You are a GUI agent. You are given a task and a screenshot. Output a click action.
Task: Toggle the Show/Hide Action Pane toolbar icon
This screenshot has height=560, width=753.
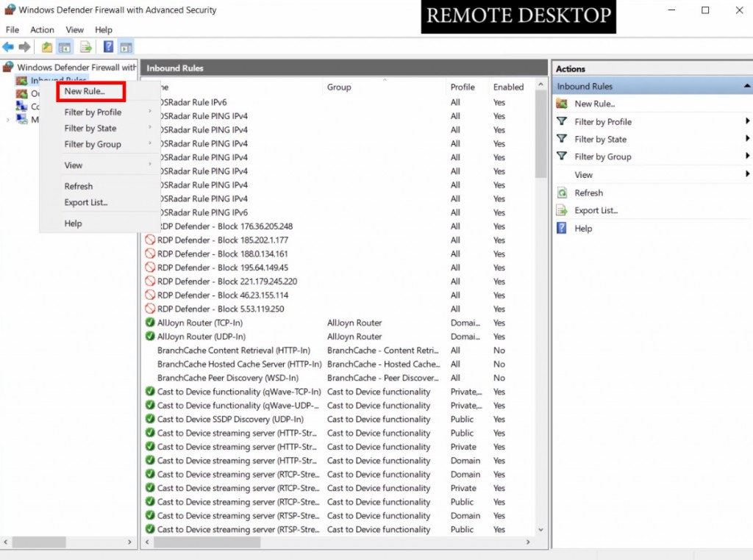(x=126, y=47)
